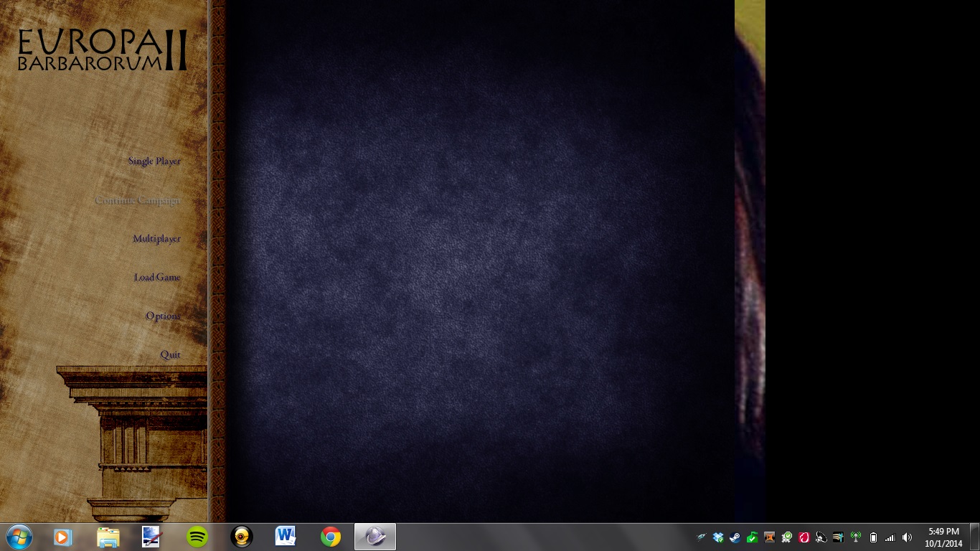Launch Microsoft Word from the taskbar
Image resolution: width=980 pixels, height=551 pixels.
tap(286, 537)
